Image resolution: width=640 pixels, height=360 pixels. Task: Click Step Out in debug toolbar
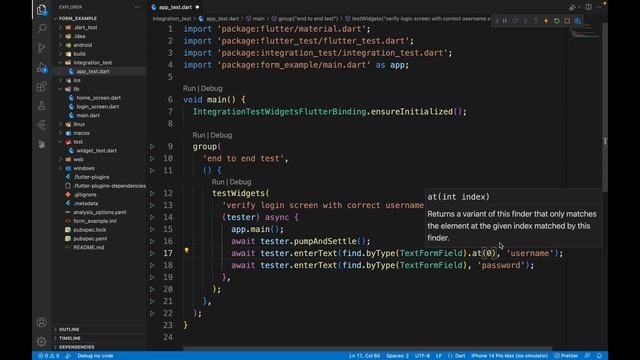(536, 21)
